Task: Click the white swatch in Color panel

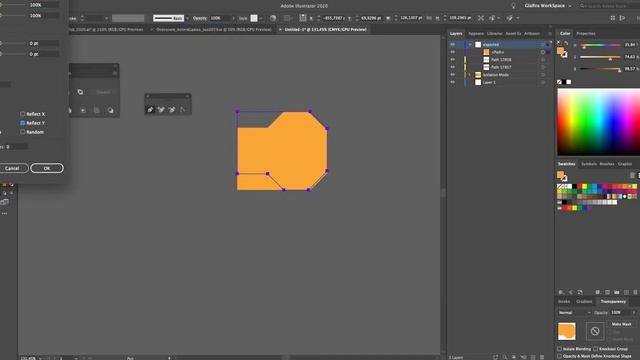Action: click(x=569, y=82)
